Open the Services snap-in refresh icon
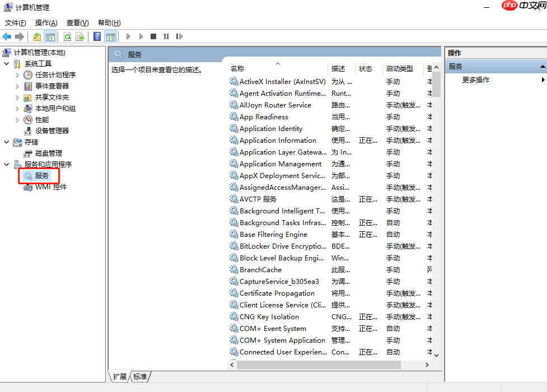This screenshot has height=392, width=547. [68, 36]
